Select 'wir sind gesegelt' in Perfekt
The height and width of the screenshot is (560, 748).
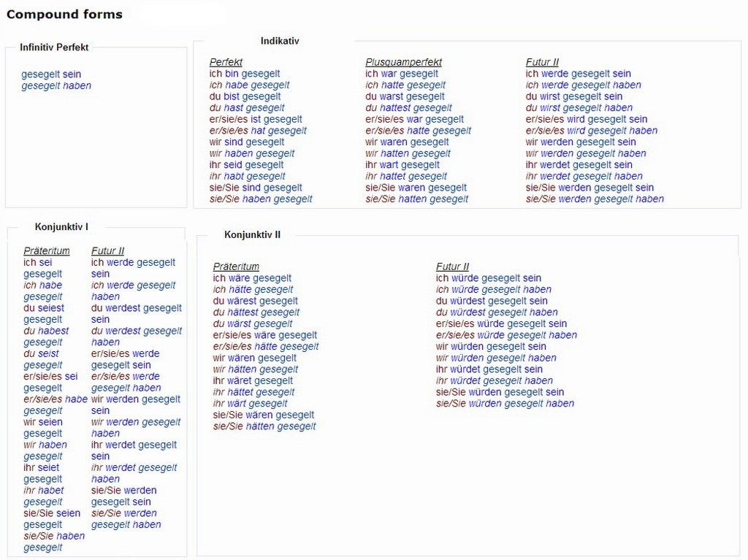[247, 142]
